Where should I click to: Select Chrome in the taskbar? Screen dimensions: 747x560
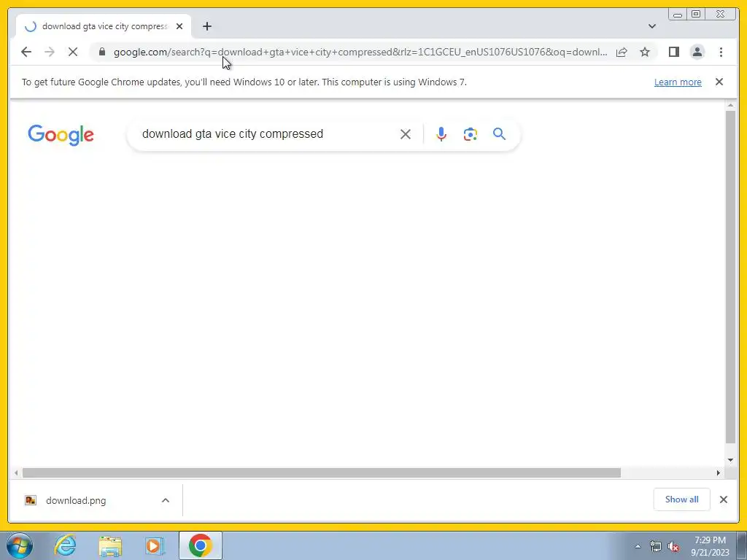[x=200, y=545]
